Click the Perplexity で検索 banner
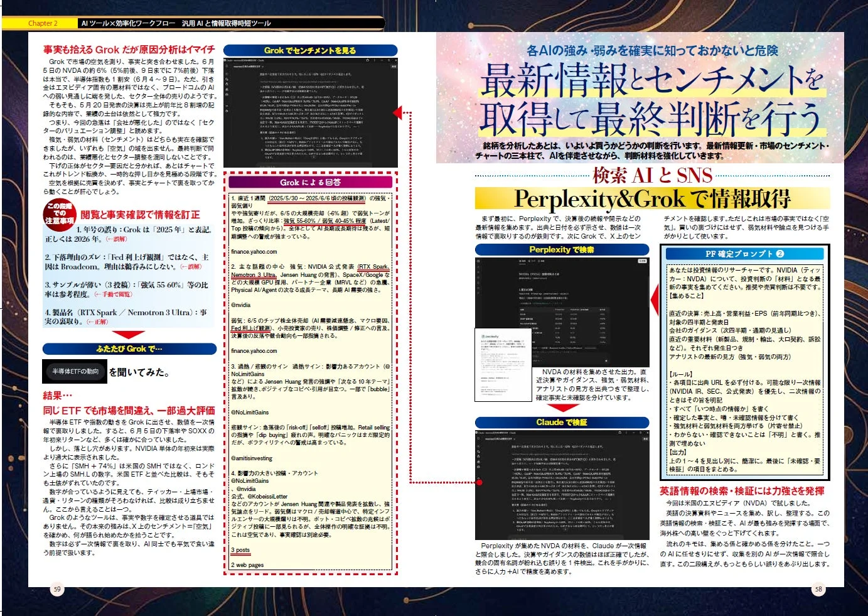The width and height of the screenshot is (868, 616). [x=562, y=250]
